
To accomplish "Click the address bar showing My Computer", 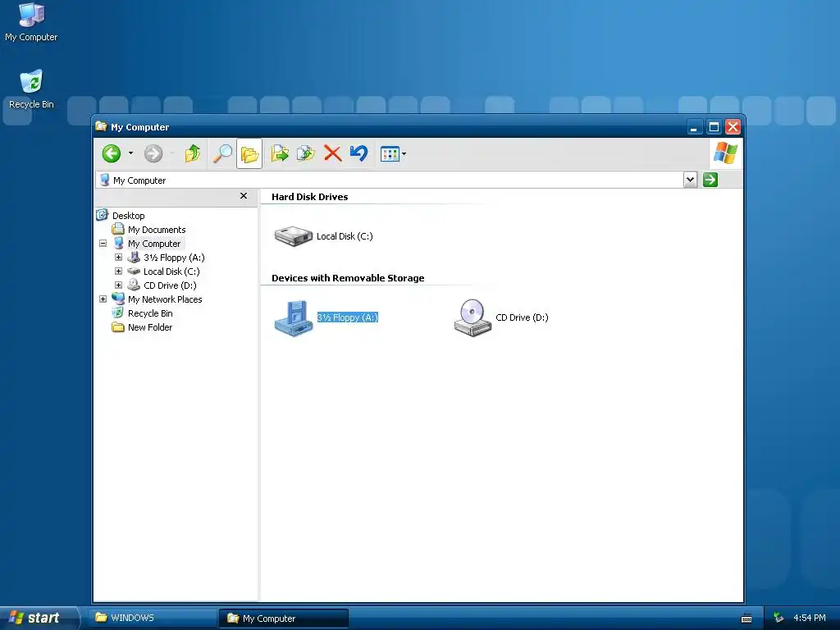I will point(390,180).
